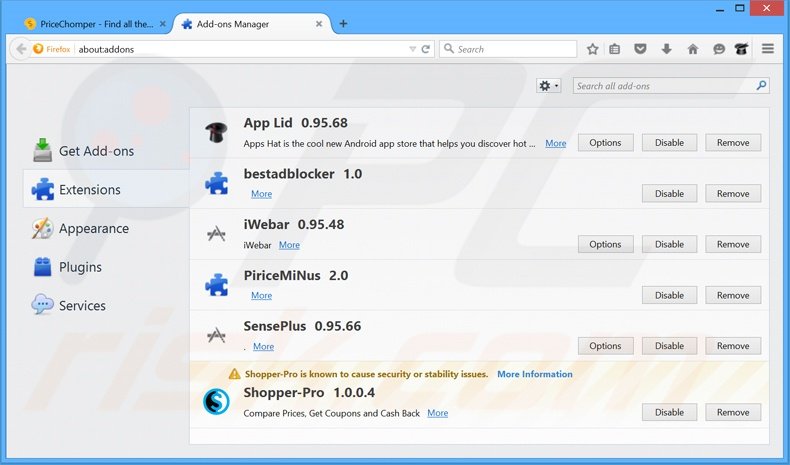Open Options for App Lid
The width and height of the screenshot is (790, 465).
[605, 143]
